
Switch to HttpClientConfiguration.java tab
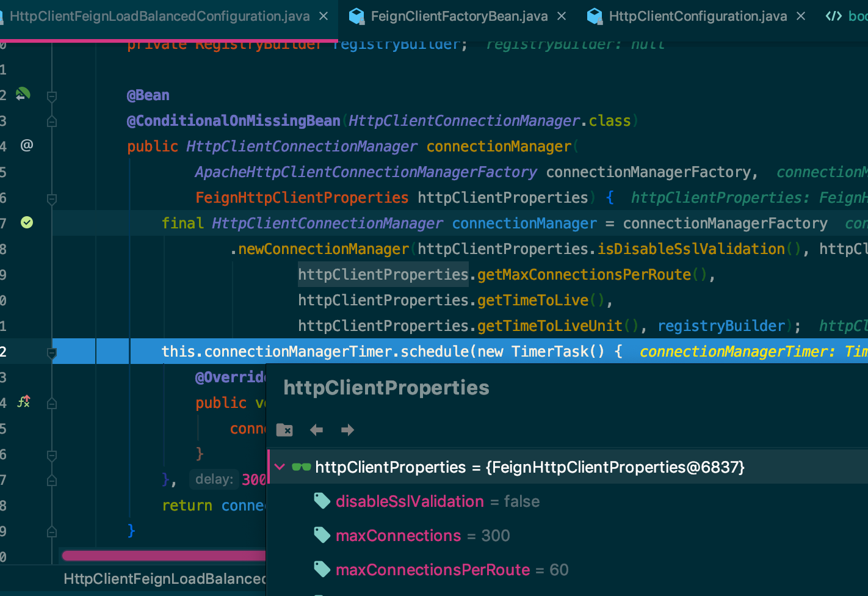tap(698, 16)
